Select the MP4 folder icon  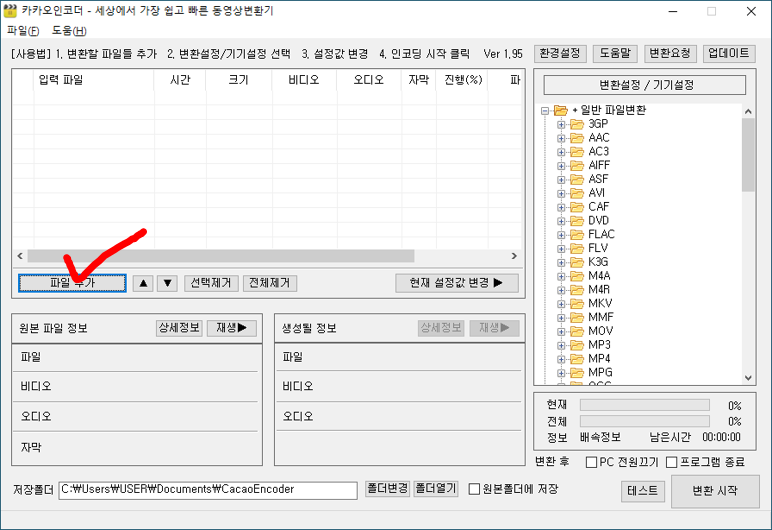[x=577, y=359]
